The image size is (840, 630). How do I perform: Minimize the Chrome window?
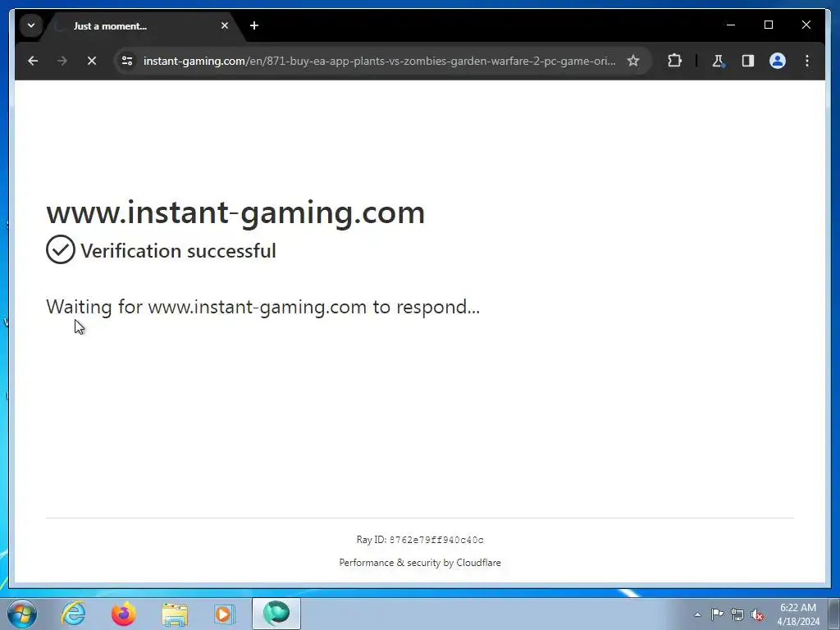(731, 25)
